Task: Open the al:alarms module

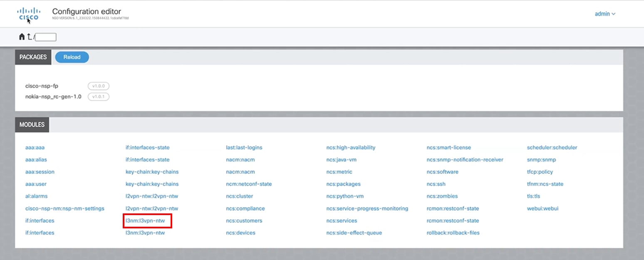Action: [x=37, y=196]
